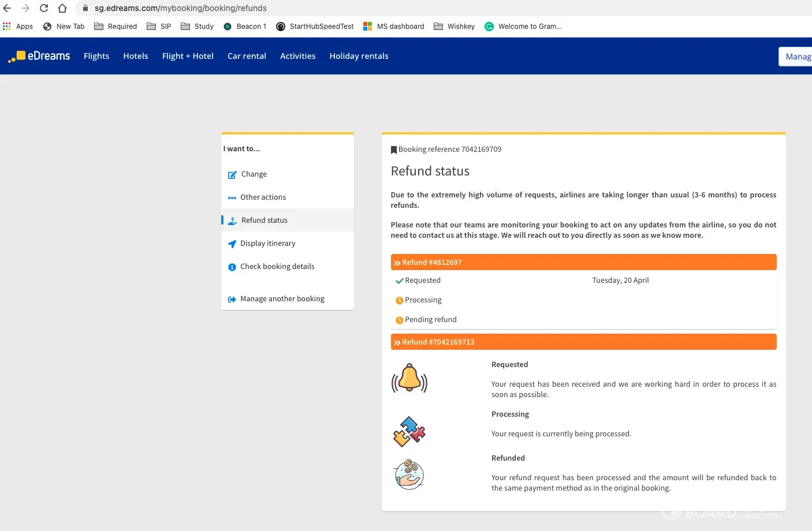This screenshot has width=812, height=531.
Task: Click the eDreams logo
Action: 39,56
